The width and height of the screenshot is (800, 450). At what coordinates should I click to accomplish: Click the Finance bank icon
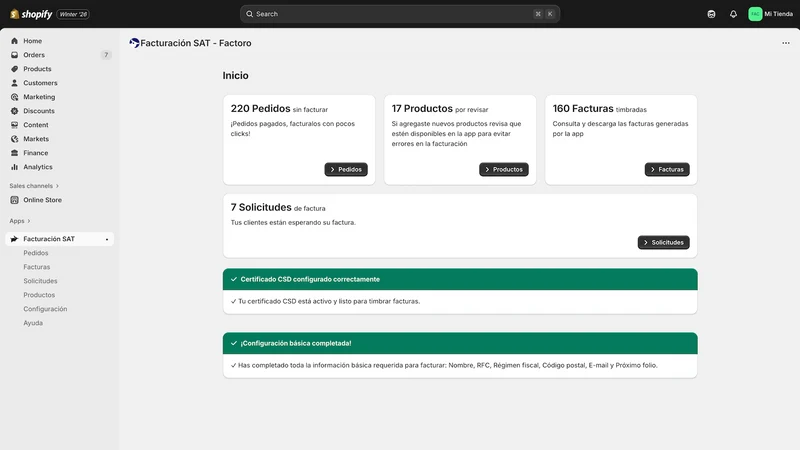[x=14, y=153]
